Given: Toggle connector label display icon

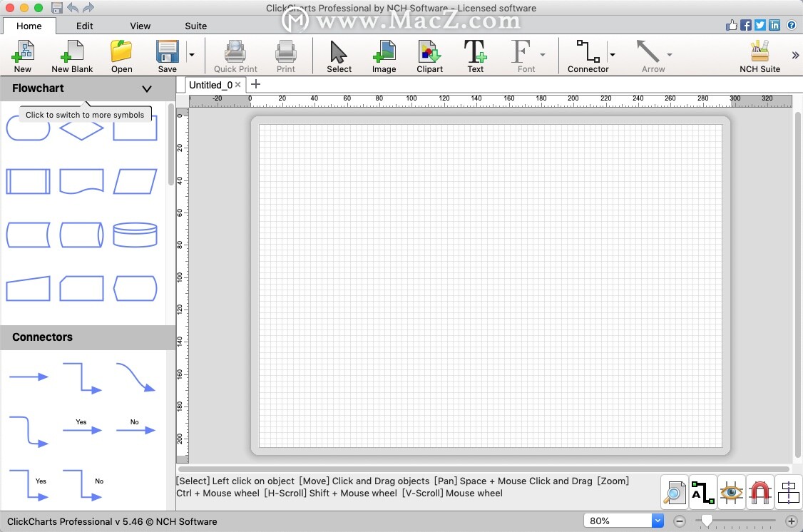Looking at the screenshot, I should [x=702, y=493].
